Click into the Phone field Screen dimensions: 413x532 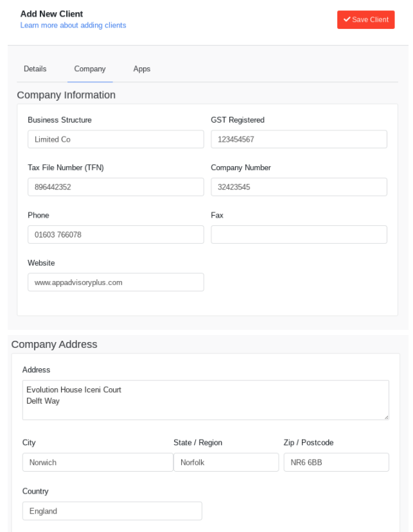pyautogui.click(x=116, y=234)
